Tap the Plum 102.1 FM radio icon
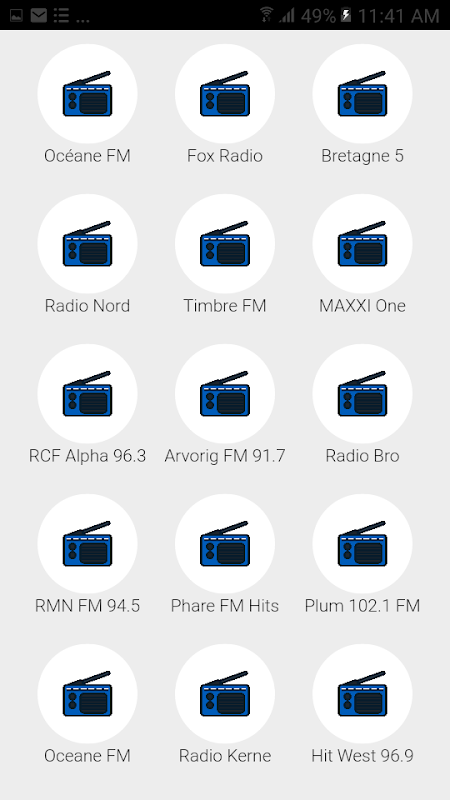 [362, 544]
